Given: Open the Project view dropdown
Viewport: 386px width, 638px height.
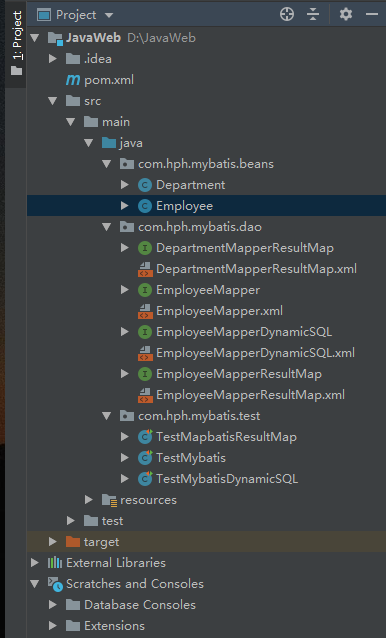Looking at the screenshot, I should click(x=109, y=15).
